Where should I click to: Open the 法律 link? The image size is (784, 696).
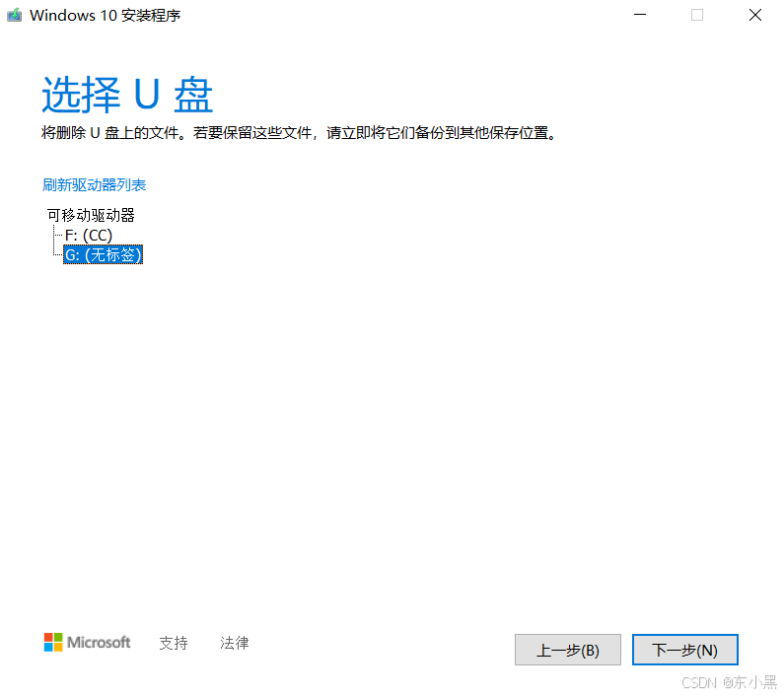tap(234, 643)
